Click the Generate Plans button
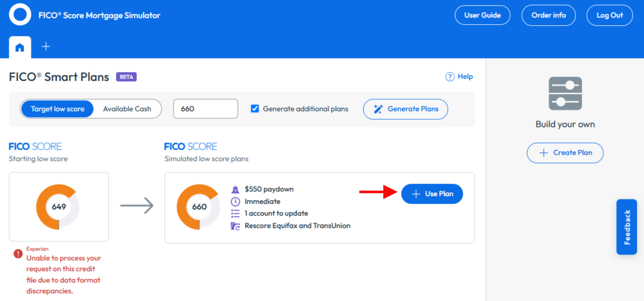This screenshot has height=301, width=644. coord(406,109)
